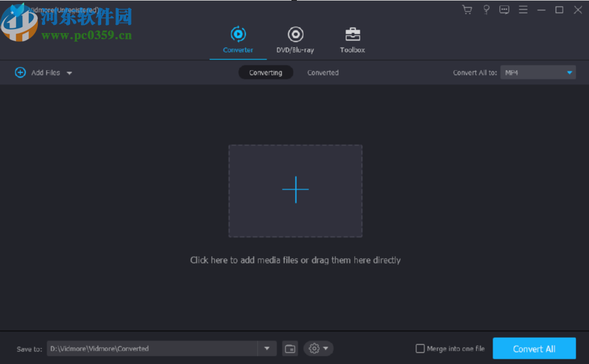589x364 pixels.
Task: Maximize the Vidmore window
Action: coord(559,10)
